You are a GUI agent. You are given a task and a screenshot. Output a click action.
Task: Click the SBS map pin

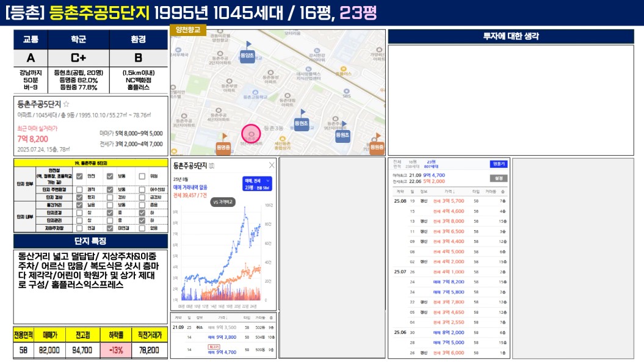[x=347, y=91]
